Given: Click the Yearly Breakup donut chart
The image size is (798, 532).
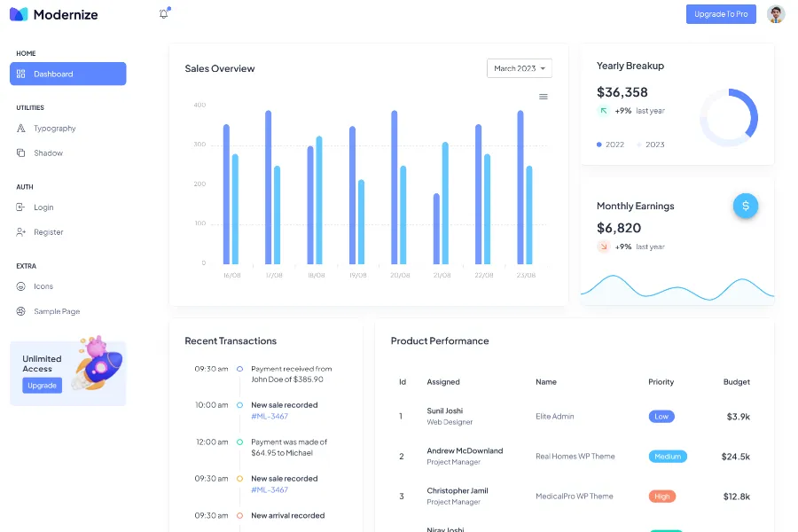Looking at the screenshot, I should (729, 116).
